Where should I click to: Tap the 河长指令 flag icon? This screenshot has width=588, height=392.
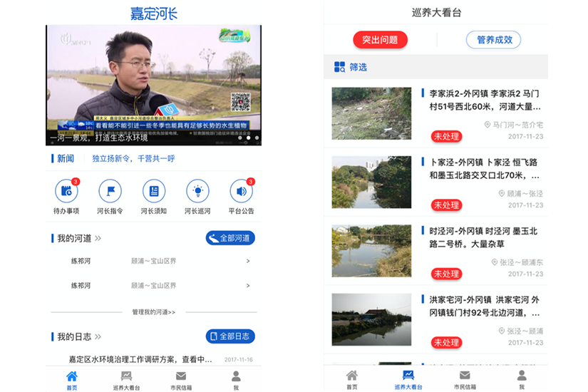pos(110,191)
